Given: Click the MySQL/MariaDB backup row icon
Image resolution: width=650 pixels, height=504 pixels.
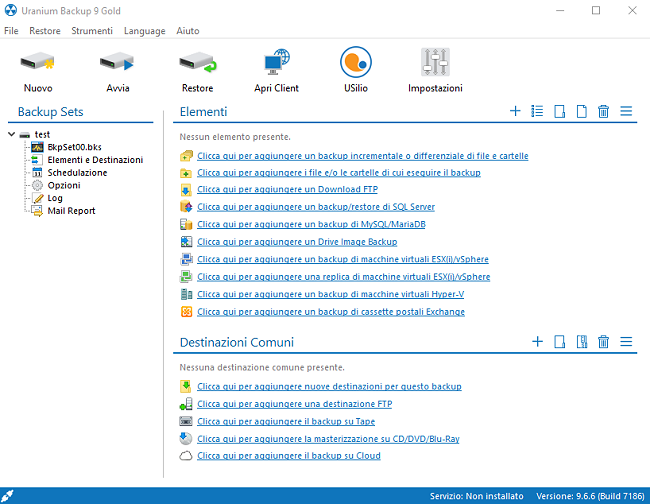Looking at the screenshot, I should (186, 224).
